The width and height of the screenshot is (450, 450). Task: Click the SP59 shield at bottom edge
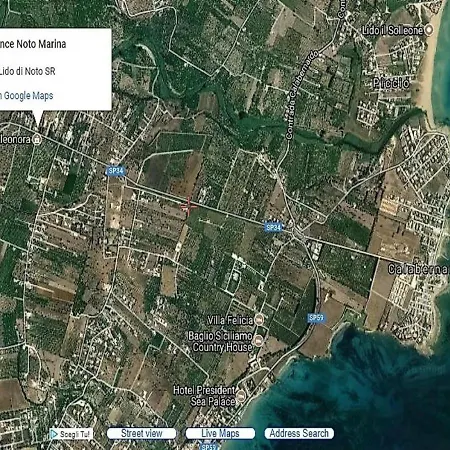pyautogui.click(x=209, y=447)
